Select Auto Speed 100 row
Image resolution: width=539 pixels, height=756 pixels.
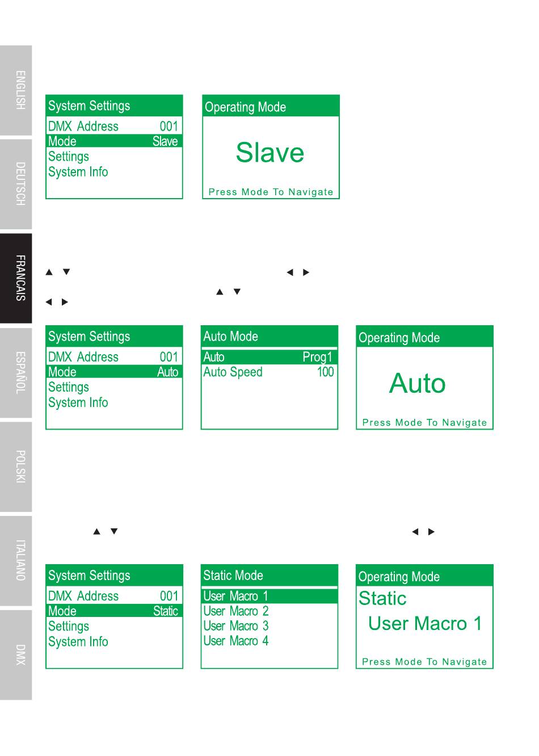(x=269, y=372)
